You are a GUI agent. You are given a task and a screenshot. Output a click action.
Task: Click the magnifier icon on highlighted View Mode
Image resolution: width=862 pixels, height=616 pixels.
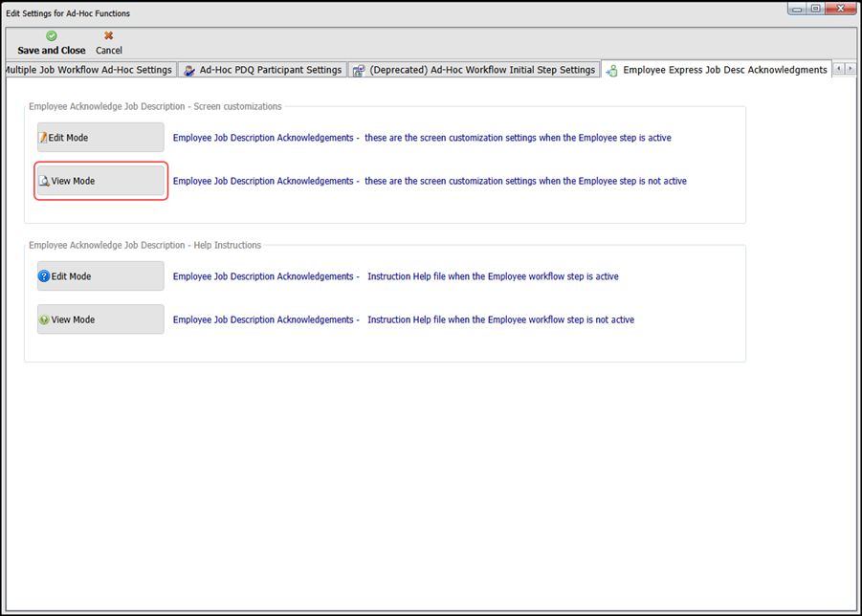[x=44, y=181]
